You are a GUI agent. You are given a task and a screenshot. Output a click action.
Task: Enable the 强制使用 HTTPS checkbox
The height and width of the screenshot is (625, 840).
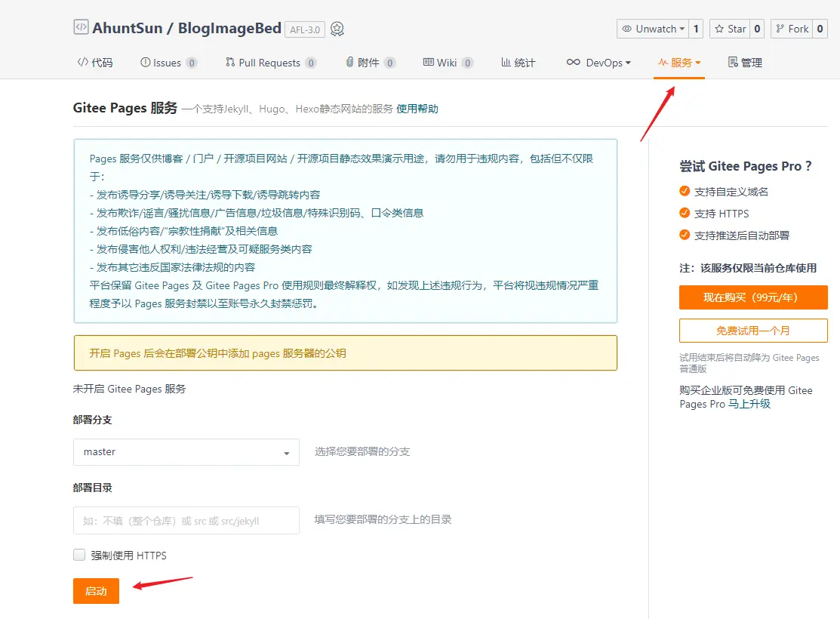79,555
